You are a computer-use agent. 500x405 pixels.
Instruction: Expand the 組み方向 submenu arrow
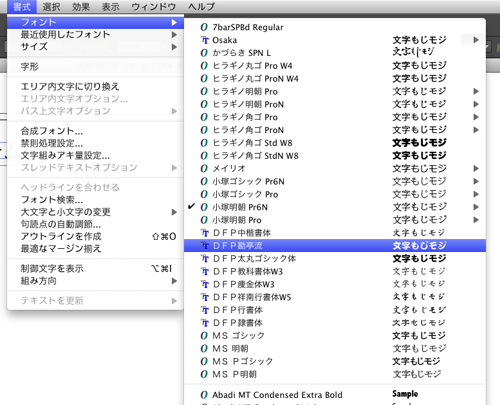pyautogui.click(x=174, y=281)
